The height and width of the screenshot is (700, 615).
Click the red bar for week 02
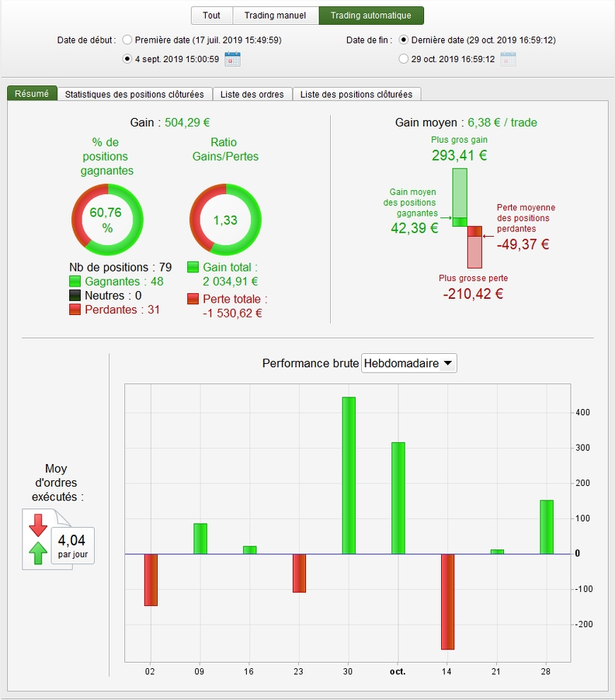tap(151, 580)
